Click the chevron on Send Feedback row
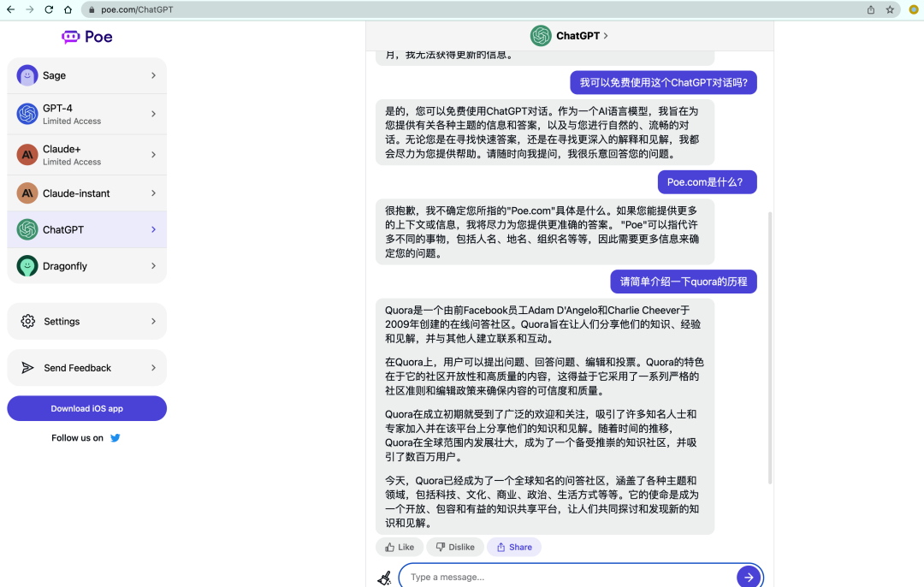 [153, 368]
